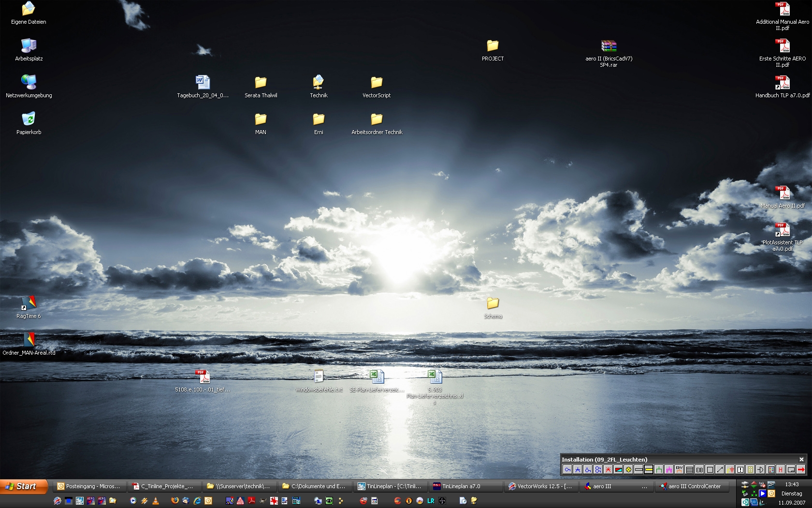
Task: Select the EDV symbol in Installation toolbar
Action: tap(679, 469)
